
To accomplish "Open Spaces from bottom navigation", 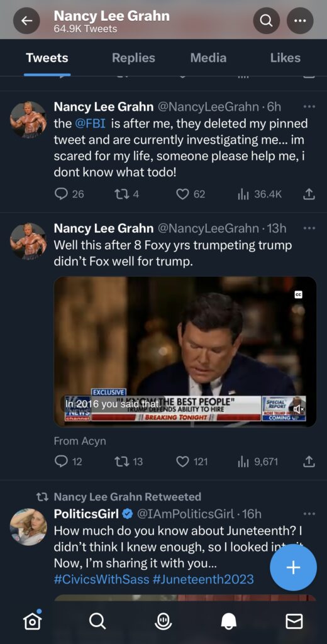I will pos(163,621).
